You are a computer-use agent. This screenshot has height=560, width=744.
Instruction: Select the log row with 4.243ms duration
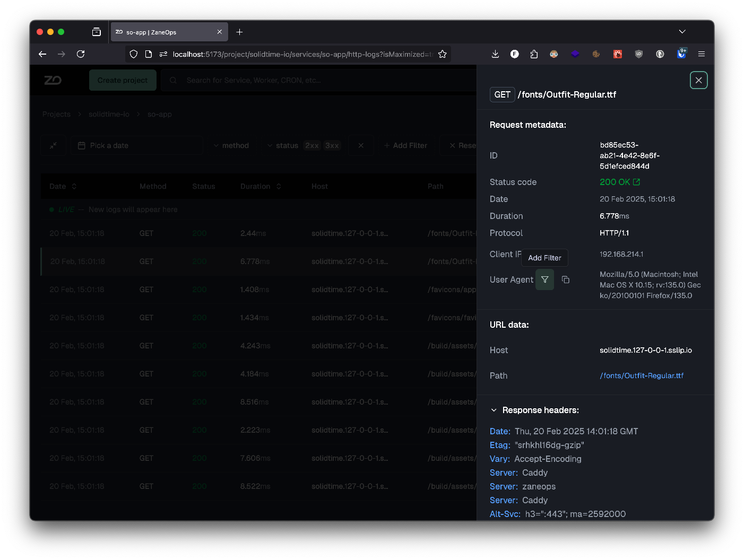258,346
